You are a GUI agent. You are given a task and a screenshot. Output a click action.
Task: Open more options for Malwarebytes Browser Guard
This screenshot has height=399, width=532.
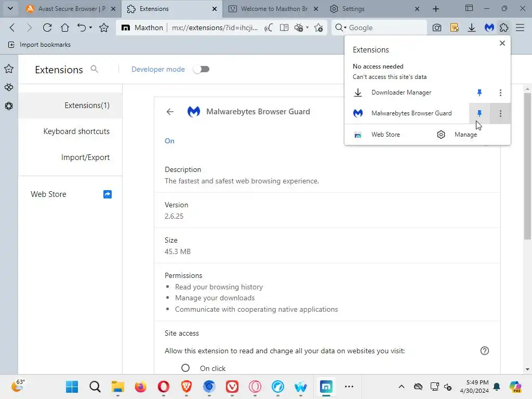pyautogui.click(x=500, y=113)
